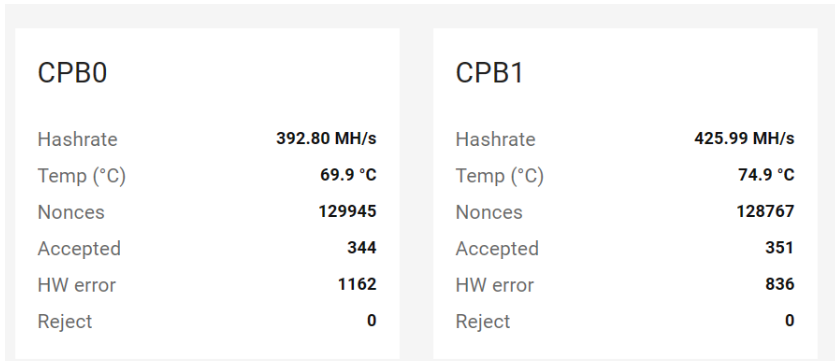Click the CPB0 card title

pyautogui.click(x=72, y=73)
